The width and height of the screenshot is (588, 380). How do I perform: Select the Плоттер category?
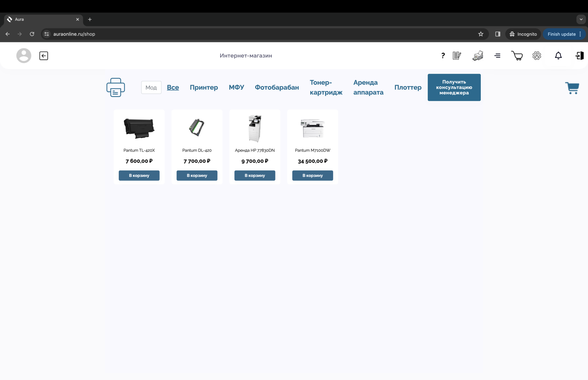pyautogui.click(x=408, y=88)
